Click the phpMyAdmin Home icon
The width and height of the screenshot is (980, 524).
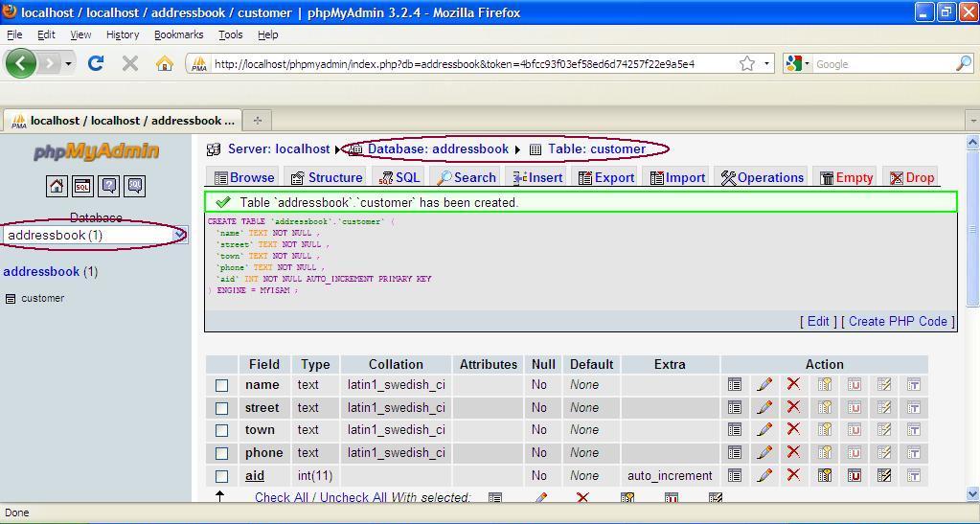coord(57,186)
